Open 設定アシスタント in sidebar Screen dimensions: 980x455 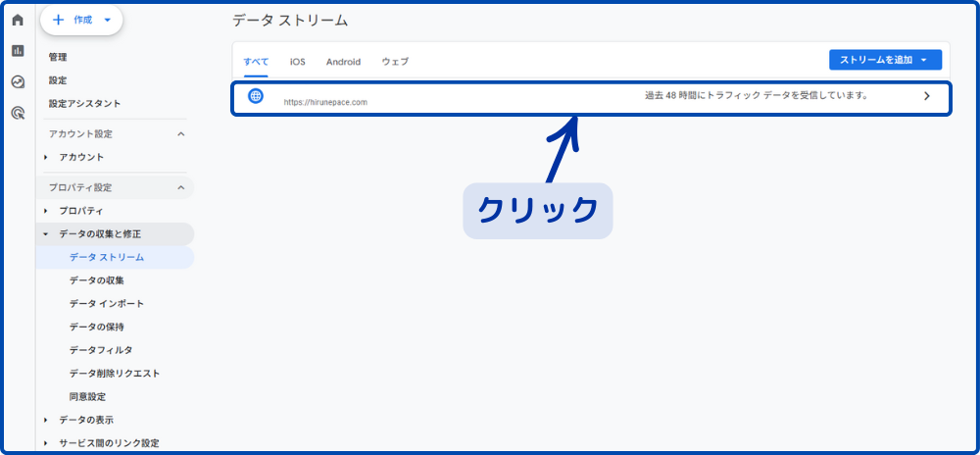(x=85, y=103)
